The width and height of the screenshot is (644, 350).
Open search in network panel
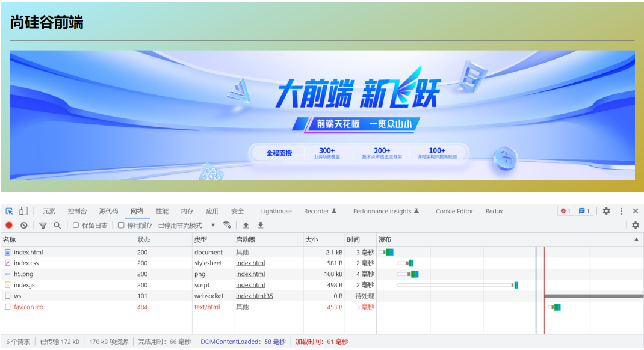(57, 225)
